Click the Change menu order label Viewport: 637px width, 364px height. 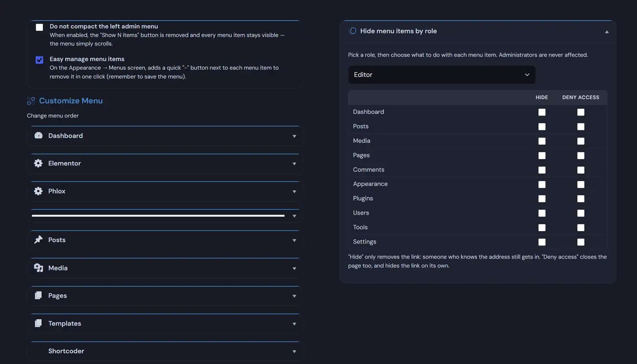click(53, 116)
